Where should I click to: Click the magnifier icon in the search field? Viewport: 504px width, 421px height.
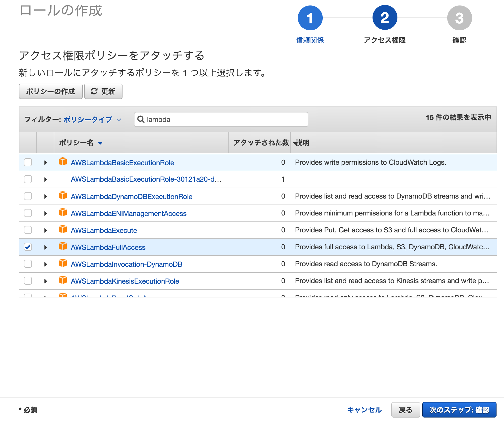click(x=141, y=119)
